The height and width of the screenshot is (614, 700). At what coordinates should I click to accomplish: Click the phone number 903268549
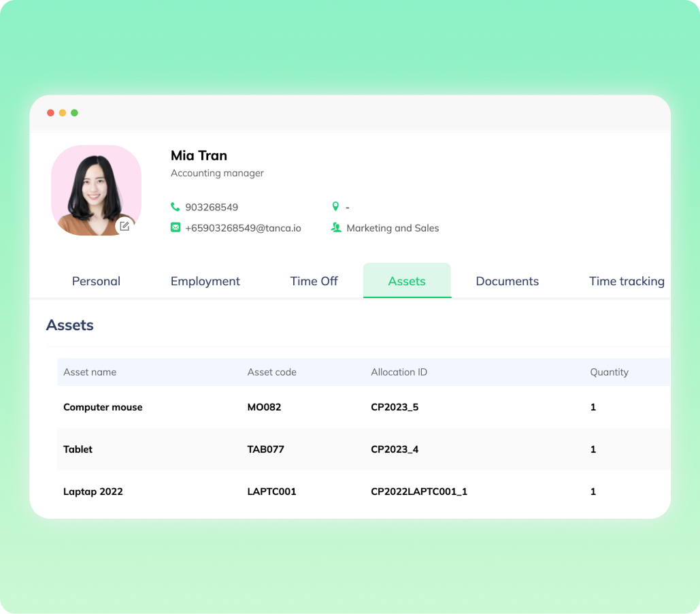pos(212,207)
